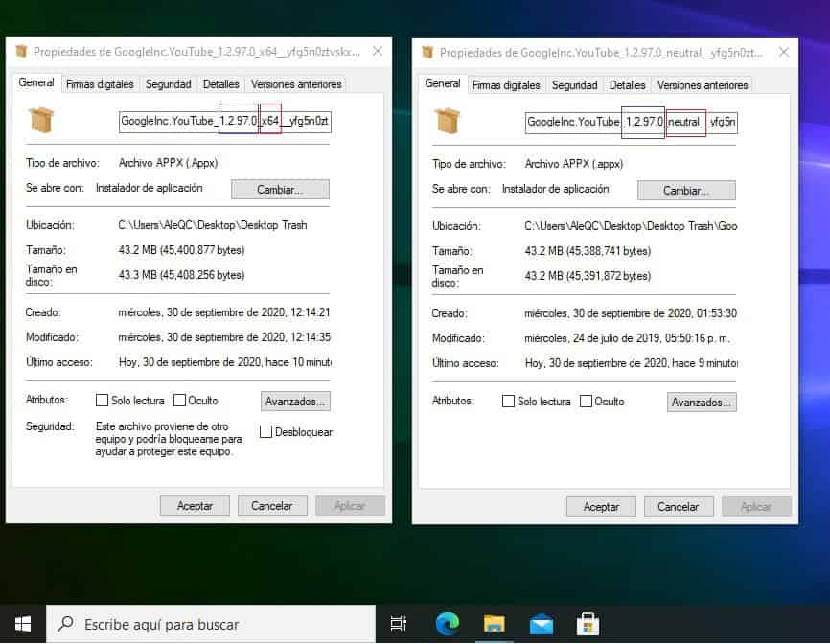The height and width of the screenshot is (644, 830).
Task: Open Task View from the taskbar
Action: 398,625
